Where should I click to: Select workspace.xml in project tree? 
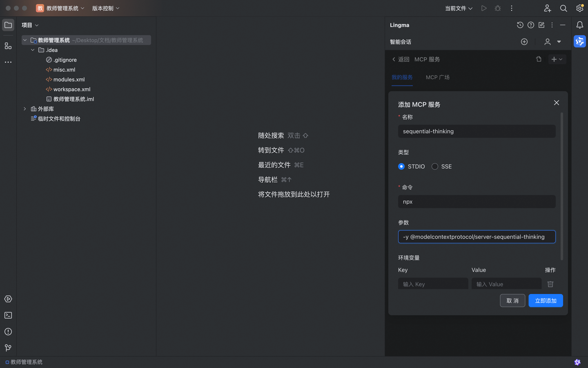pyautogui.click(x=68, y=89)
